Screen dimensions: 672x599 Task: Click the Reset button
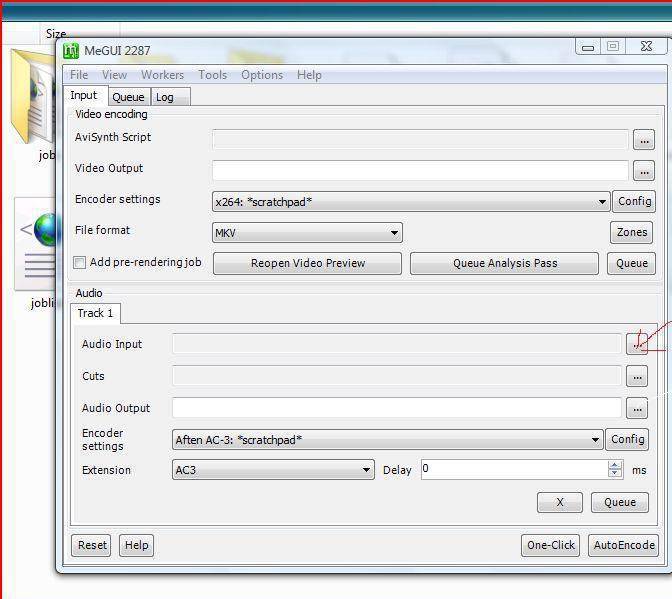point(91,545)
